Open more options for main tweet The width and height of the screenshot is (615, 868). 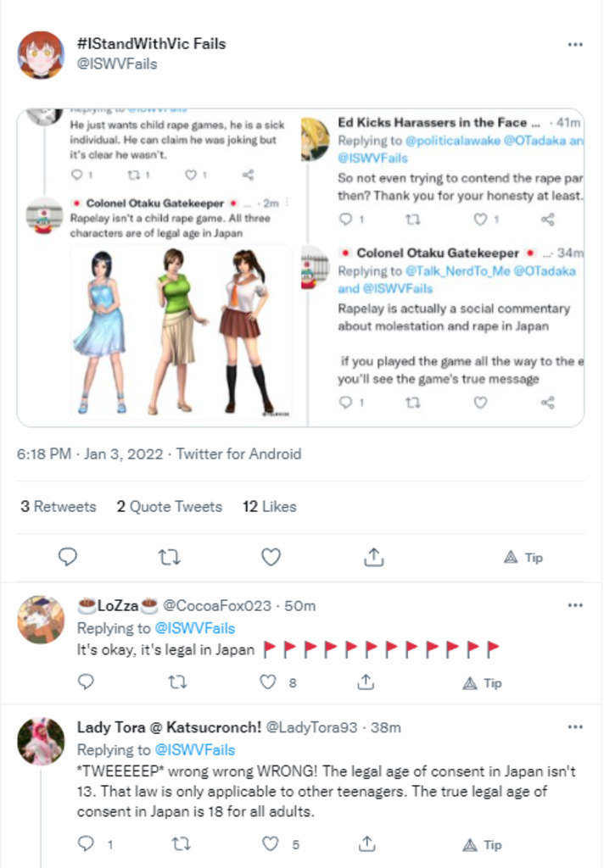tap(575, 44)
